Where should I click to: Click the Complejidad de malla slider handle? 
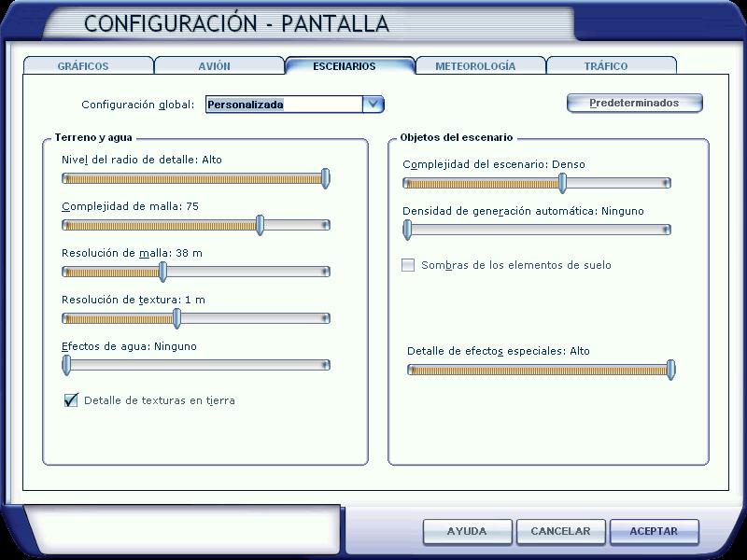click(260, 225)
